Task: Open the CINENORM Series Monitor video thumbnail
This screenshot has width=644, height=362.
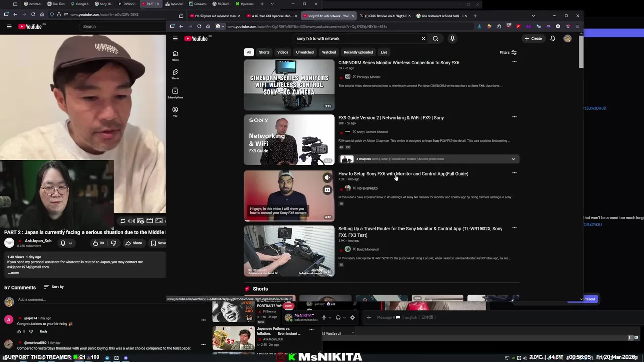Action: click(x=289, y=85)
